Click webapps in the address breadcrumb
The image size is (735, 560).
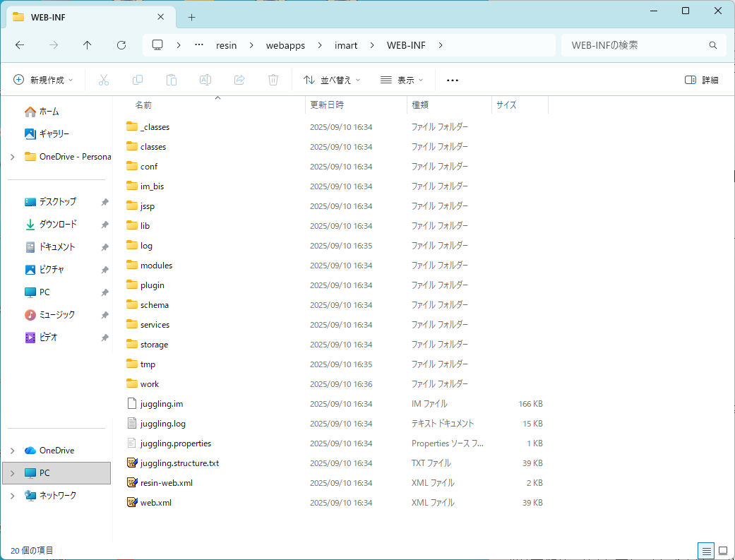pyautogui.click(x=285, y=45)
